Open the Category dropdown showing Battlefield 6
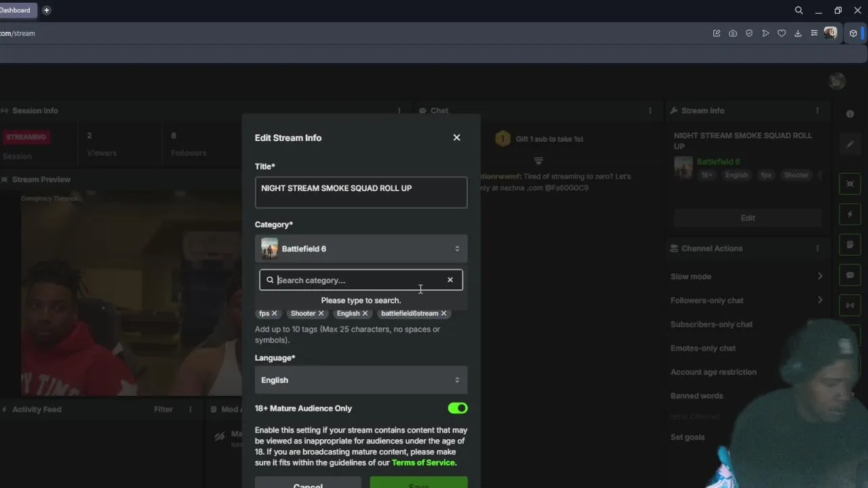868x488 pixels. click(x=361, y=249)
